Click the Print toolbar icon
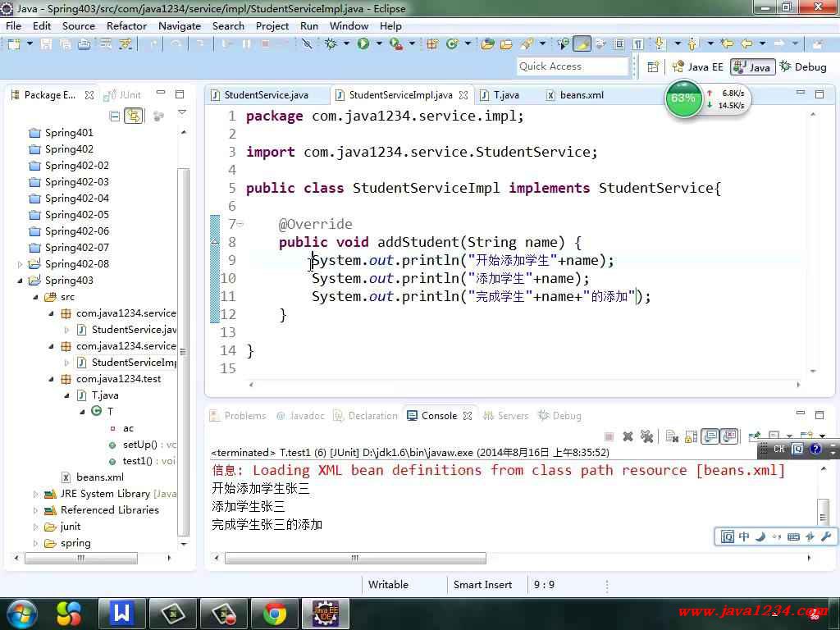This screenshot has width=840, height=630. coord(84,44)
